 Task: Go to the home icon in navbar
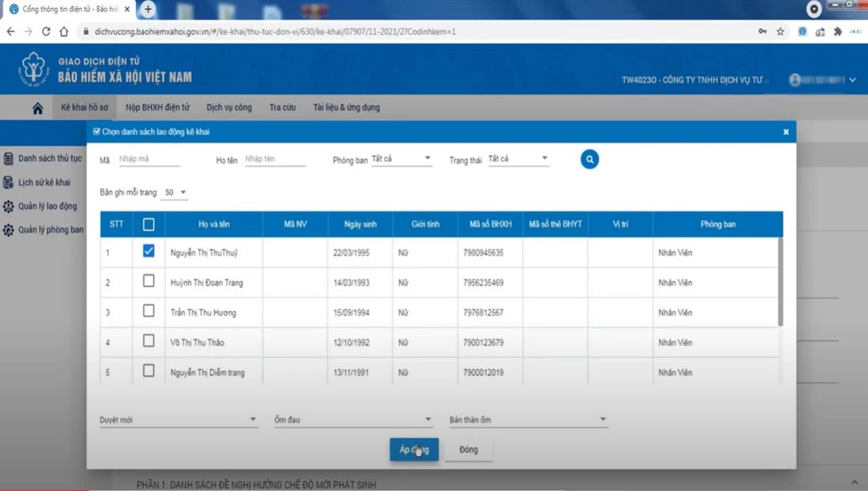pos(37,108)
